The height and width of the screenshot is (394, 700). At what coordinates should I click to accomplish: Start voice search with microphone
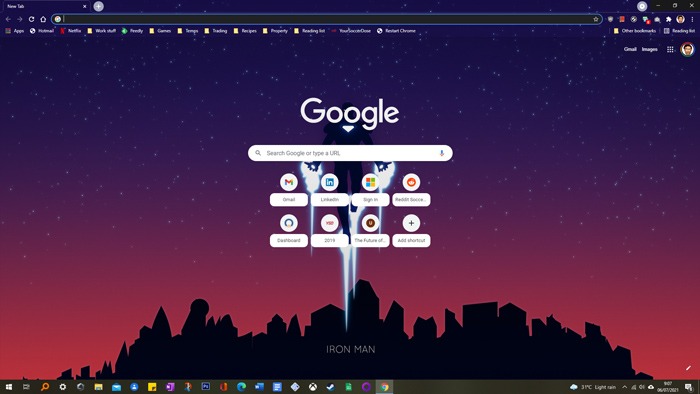[x=442, y=153]
